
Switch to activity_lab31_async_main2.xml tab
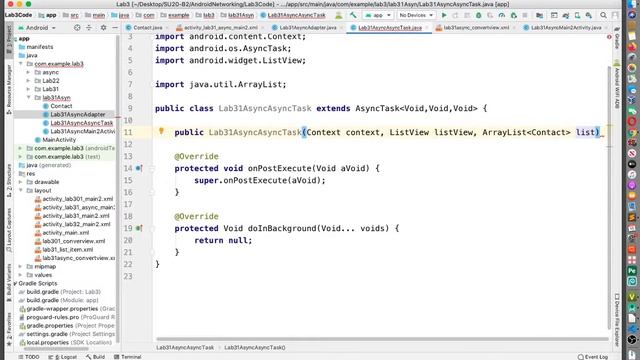point(220,28)
